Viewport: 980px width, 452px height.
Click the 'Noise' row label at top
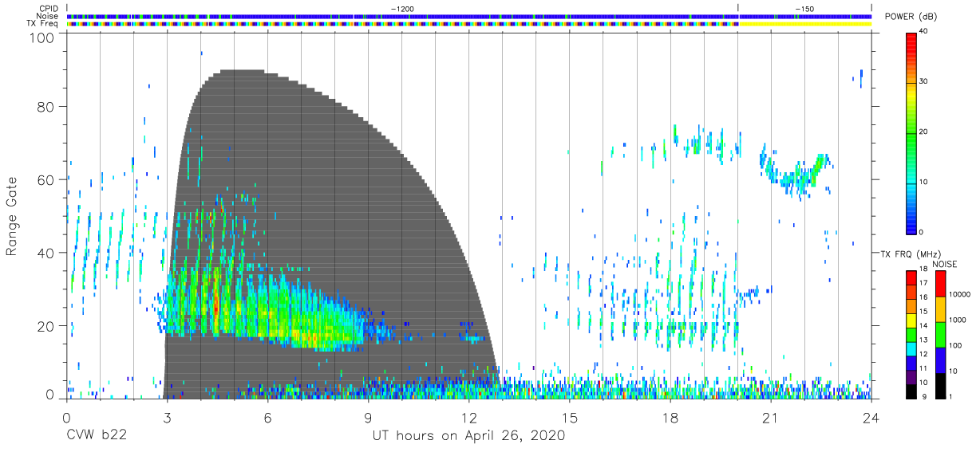(49, 15)
